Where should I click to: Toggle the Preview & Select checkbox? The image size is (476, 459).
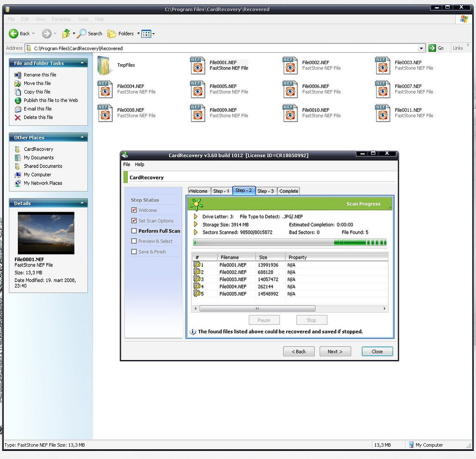point(134,241)
